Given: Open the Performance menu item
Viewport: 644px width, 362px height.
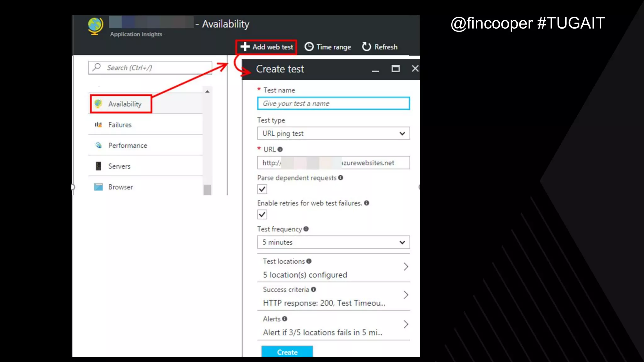Looking at the screenshot, I should click(127, 145).
